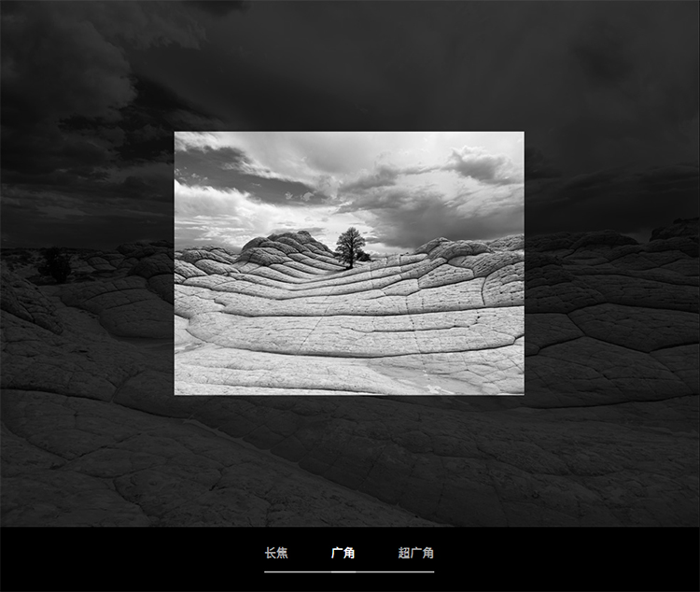Open the 超广角 ultra-wide tab

(415, 553)
